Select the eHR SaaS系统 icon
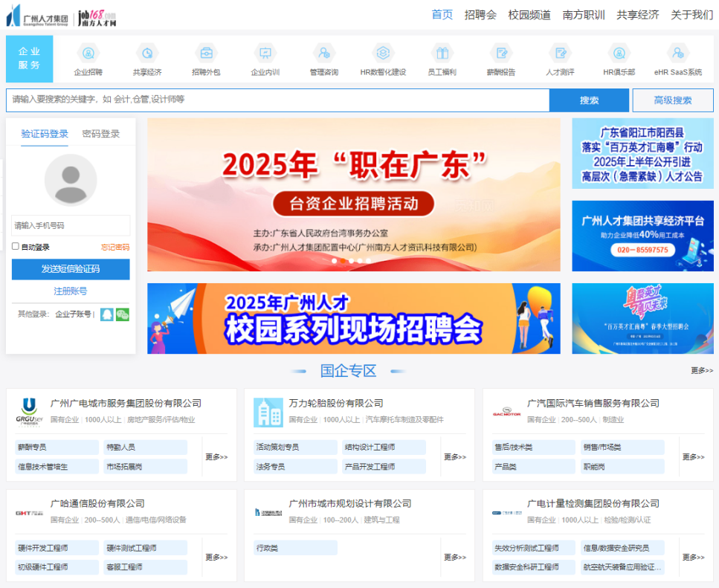The width and height of the screenshot is (719, 588). (678, 54)
